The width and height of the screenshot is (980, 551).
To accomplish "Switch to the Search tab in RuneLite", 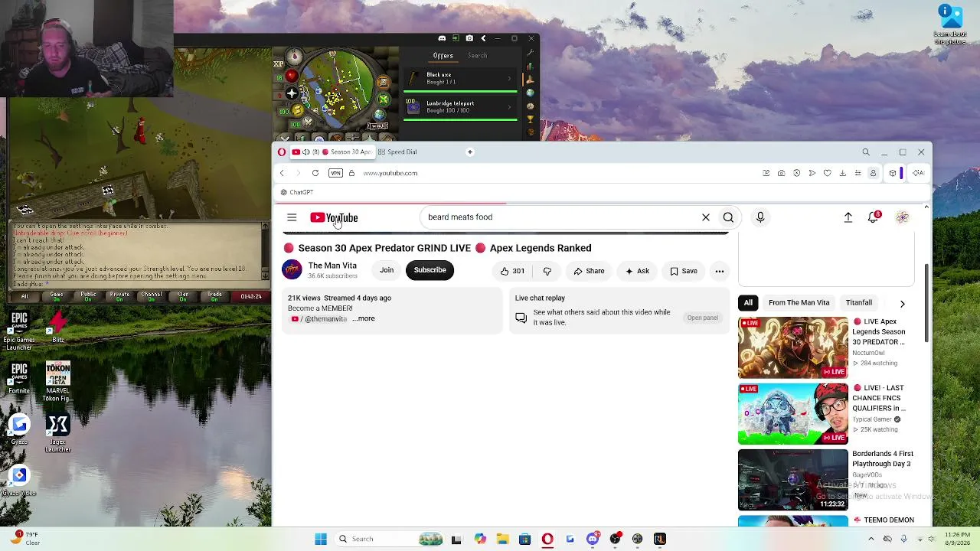I will 477,56.
